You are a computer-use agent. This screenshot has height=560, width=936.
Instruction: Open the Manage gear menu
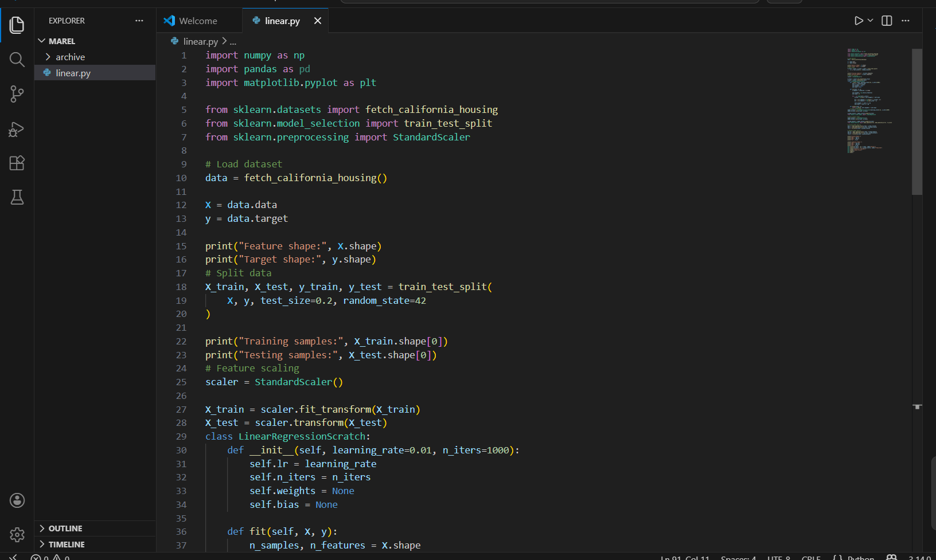tap(17, 535)
